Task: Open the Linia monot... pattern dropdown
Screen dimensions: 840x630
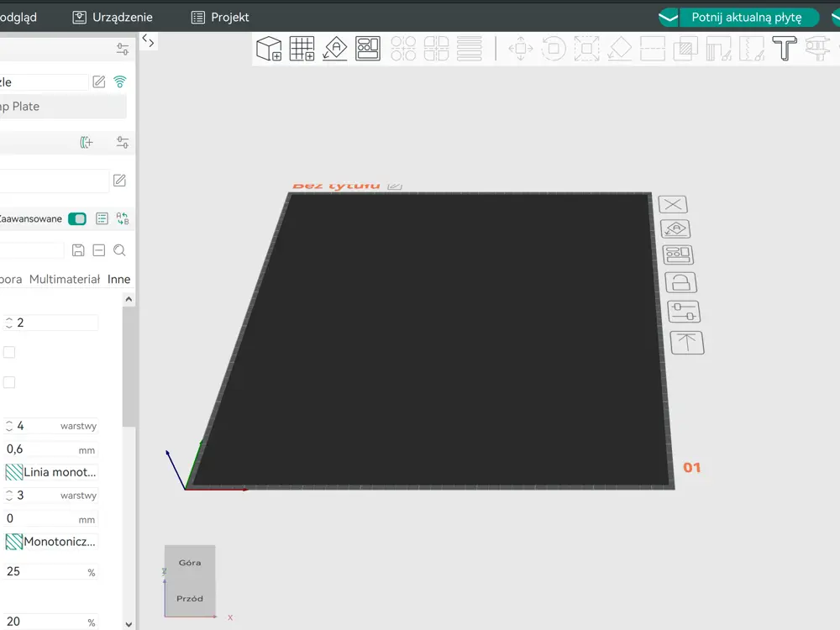Action: [51, 472]
